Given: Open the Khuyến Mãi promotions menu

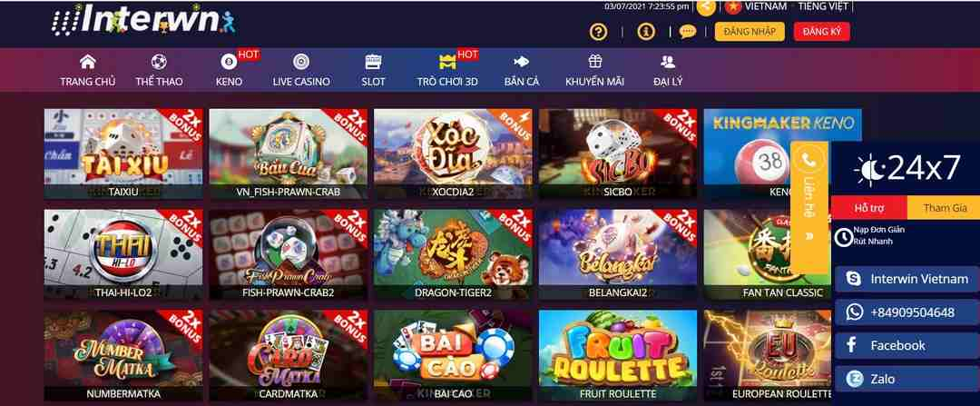Looking at the screenshot, I should pyautogui.click(x=594, y=70).
